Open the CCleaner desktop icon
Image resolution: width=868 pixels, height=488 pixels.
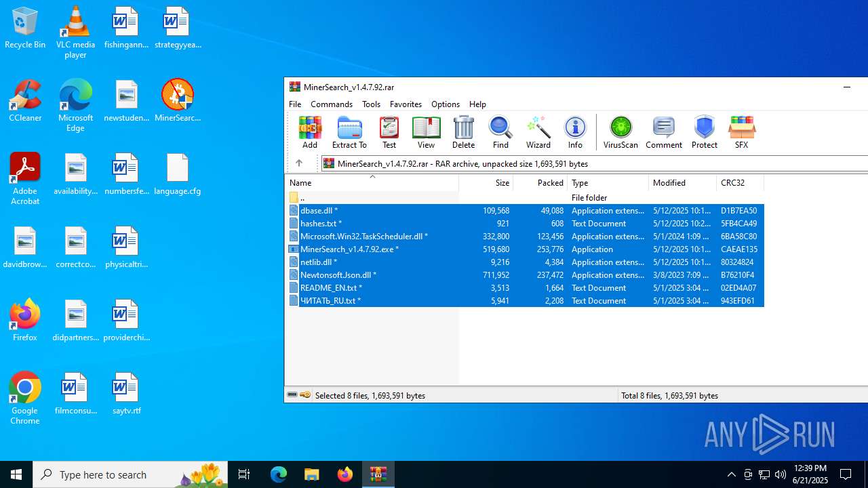(25, 100)
